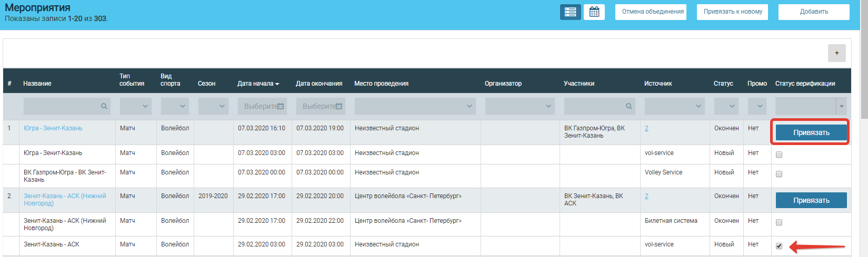Switch to list view icon
Viewport: 868px width, 257px height.
click(570, 12)
